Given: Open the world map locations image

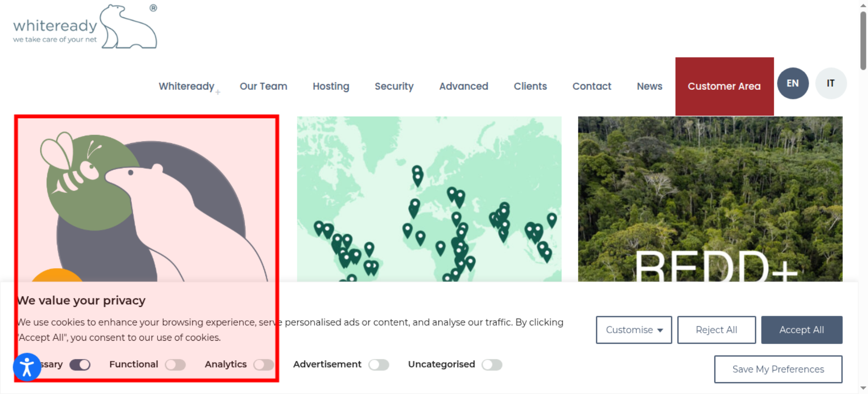Looking at the screenshot, I should coord(429,199).
